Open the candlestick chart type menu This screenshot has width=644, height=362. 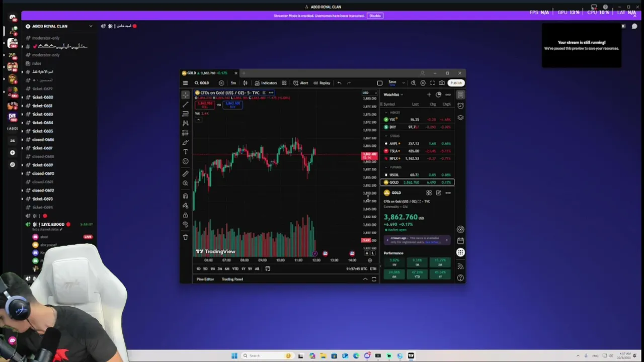(x=246, y=83)
